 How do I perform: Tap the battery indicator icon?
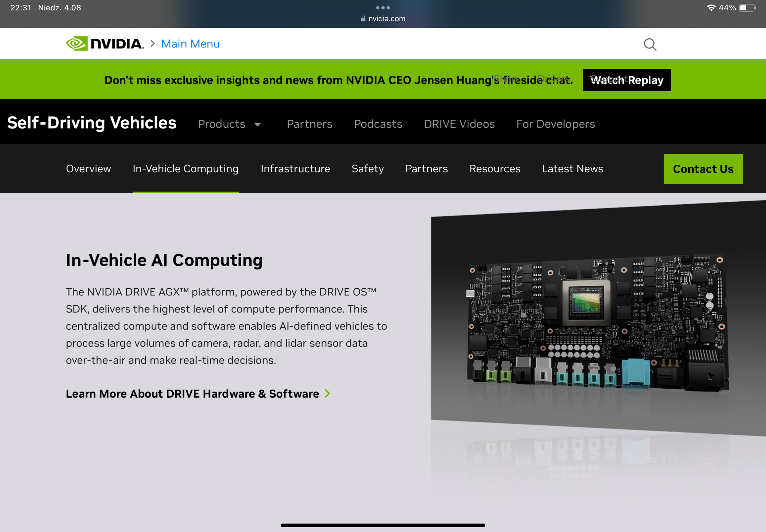point(747,8)
